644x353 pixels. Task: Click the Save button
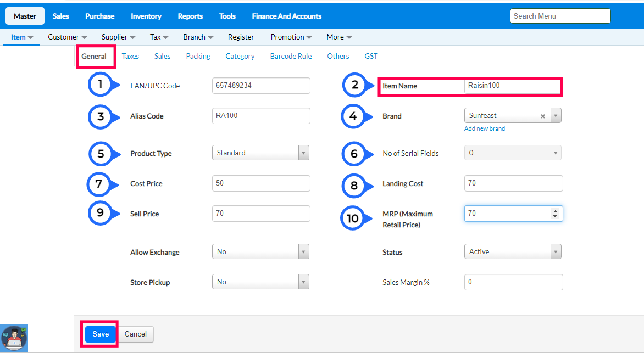point(101,334)
